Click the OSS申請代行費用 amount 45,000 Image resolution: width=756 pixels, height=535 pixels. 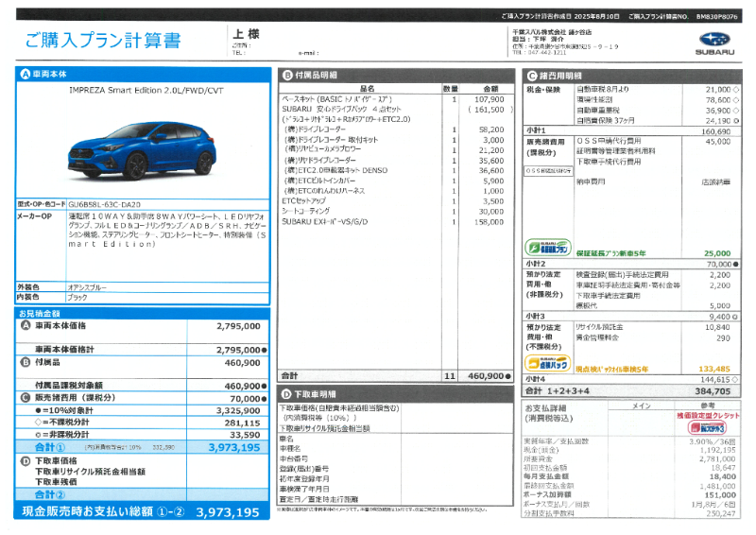[718, 142]
